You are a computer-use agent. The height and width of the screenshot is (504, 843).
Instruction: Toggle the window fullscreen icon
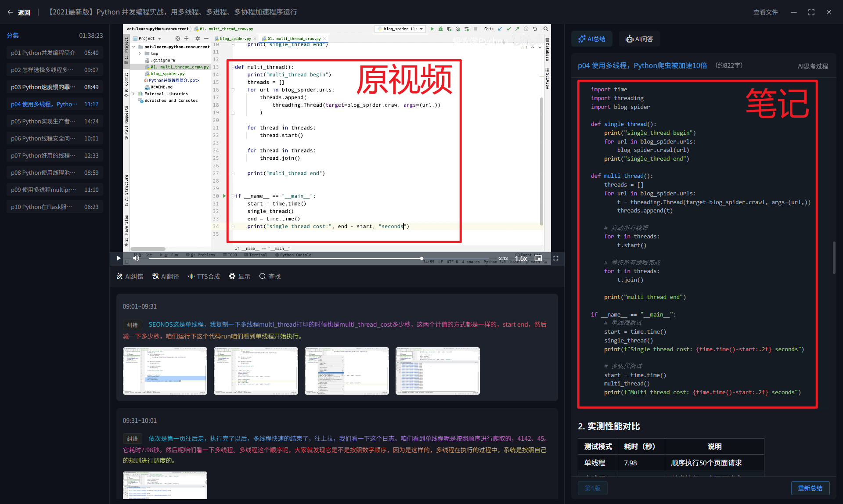pos(811,12)
